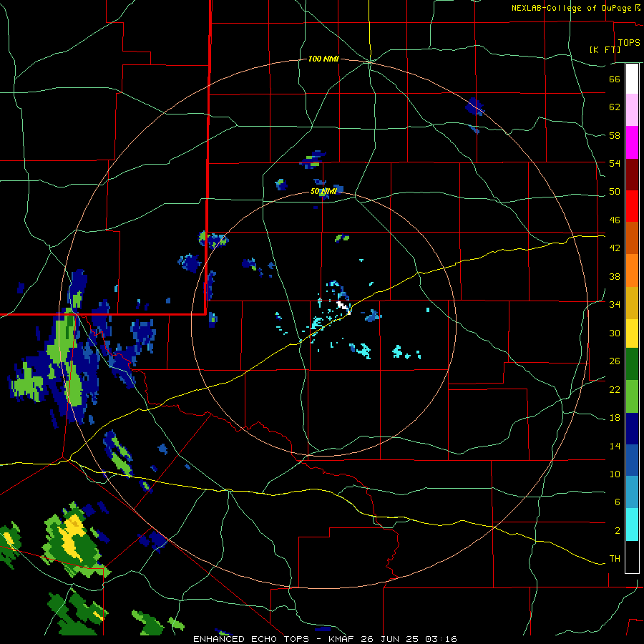Click the legend value 62

615,107
